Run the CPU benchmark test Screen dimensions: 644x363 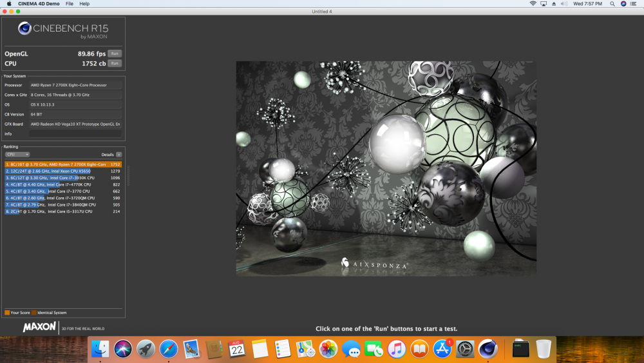(x=115, y=63)
